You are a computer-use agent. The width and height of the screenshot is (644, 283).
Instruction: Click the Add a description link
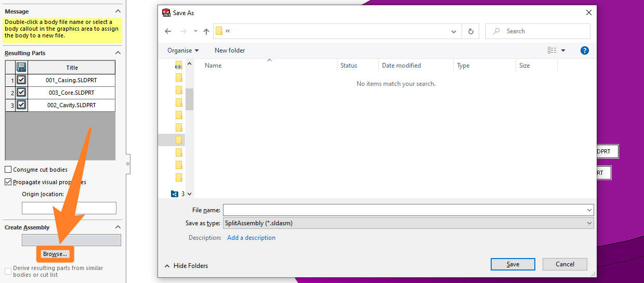click(251, 238)
